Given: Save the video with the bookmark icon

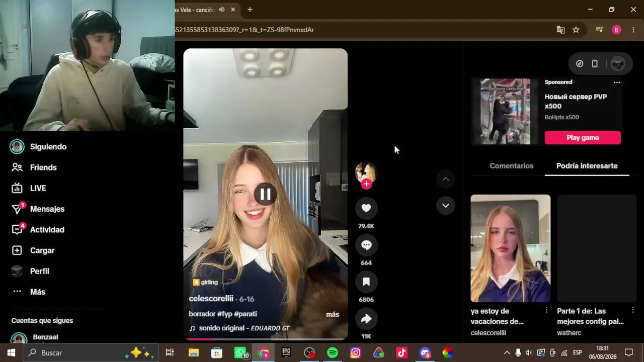Looking at the screenshot, I should click(x=366, y=282).
